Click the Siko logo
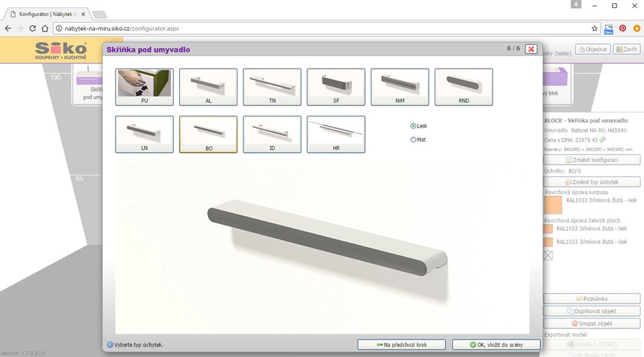 60,50
